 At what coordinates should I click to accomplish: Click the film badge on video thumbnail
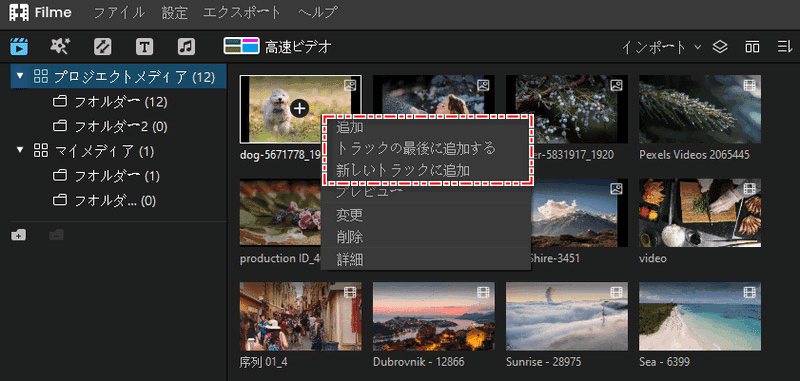[x=749, y=189]
